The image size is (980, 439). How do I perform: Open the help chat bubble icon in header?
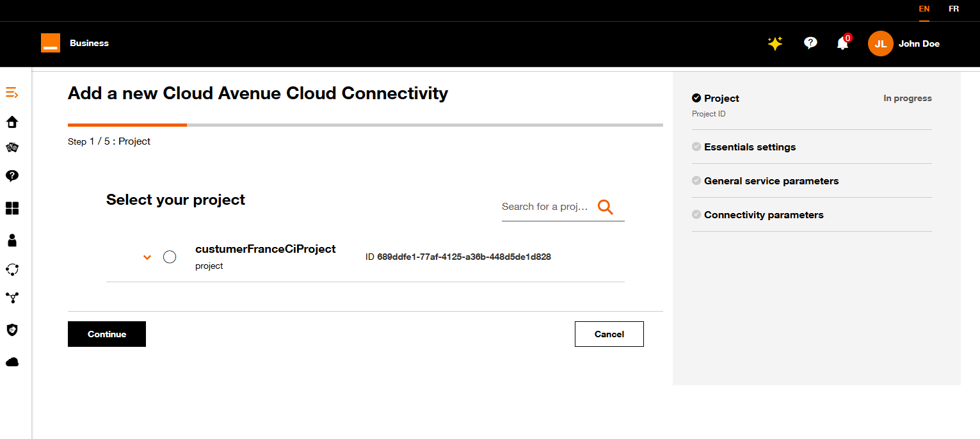810,43
